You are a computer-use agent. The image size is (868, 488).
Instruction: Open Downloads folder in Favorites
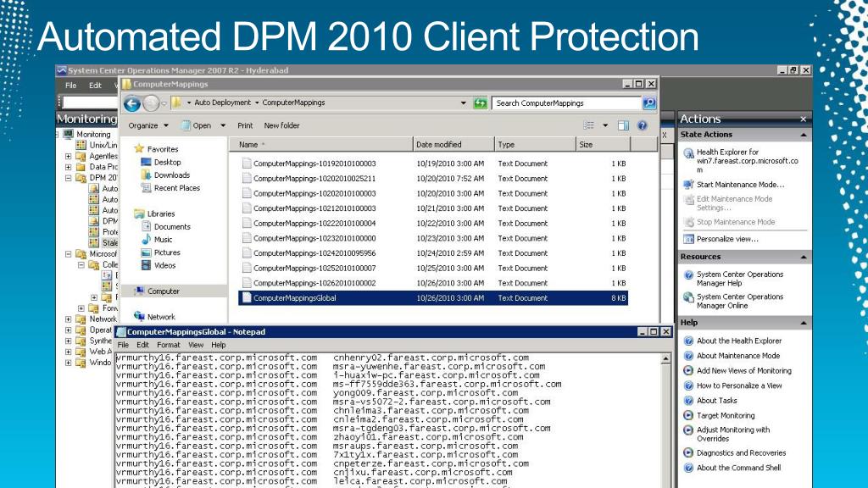pyautogui.click(x=171, y=175)
